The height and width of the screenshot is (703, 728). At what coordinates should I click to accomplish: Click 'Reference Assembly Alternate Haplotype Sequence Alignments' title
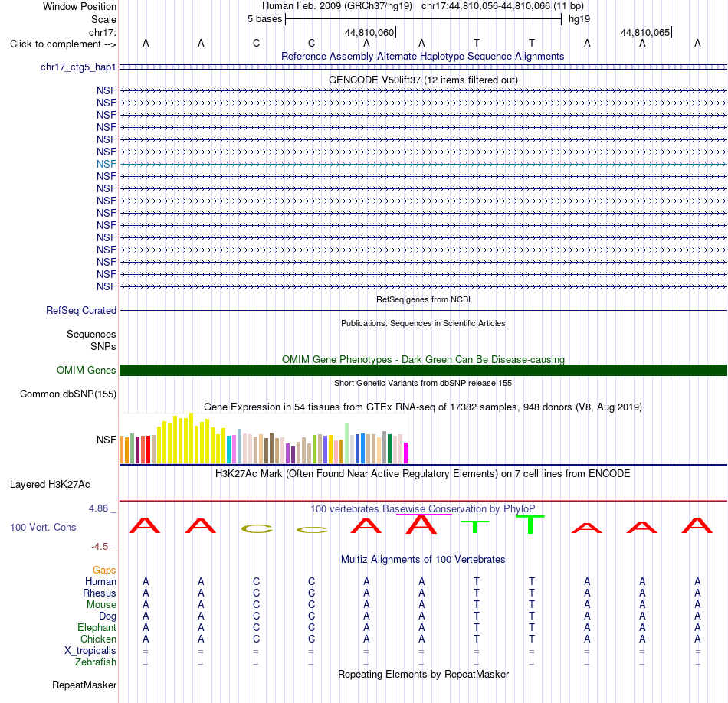pos(422,56)
